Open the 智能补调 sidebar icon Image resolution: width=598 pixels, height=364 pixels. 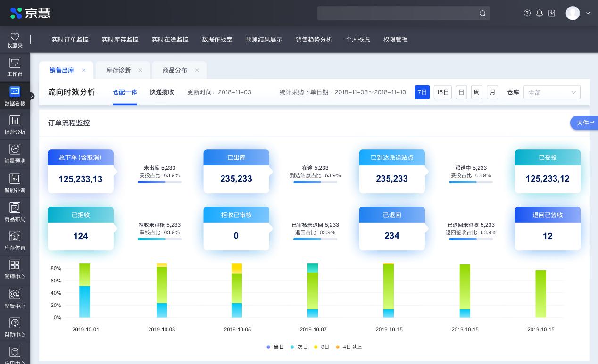click(15, 179)
